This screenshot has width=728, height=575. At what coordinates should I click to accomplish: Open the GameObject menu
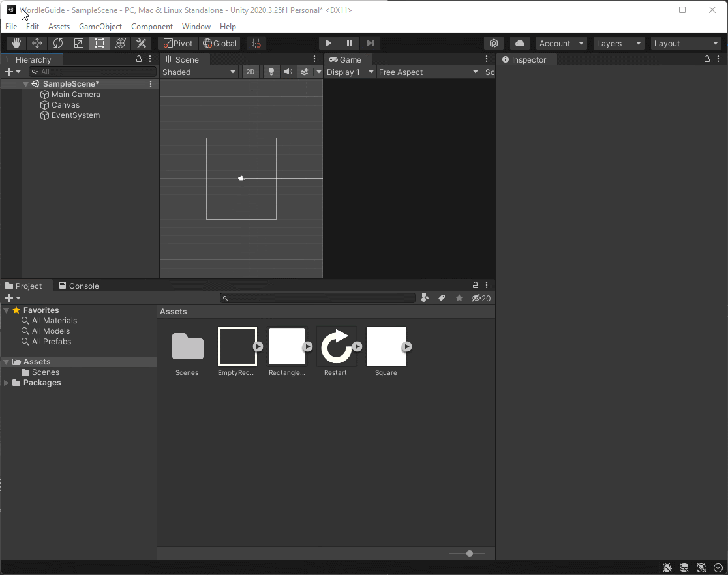(100, 27)
